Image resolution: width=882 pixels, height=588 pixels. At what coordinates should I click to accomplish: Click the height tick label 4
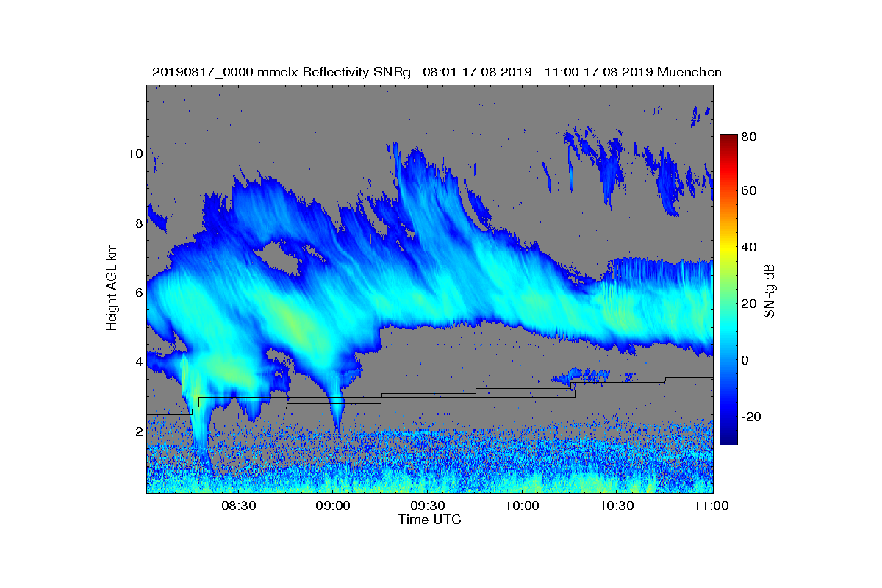(x=138, y=362)
